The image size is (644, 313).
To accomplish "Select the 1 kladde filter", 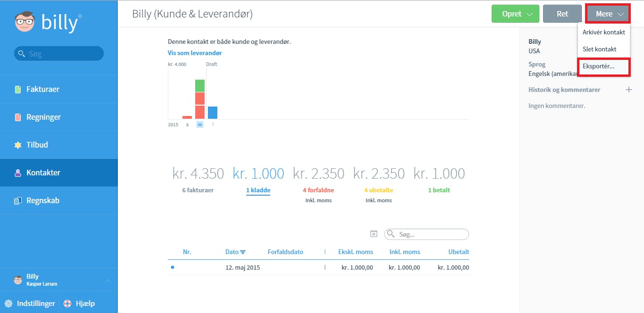I will 258,190.
